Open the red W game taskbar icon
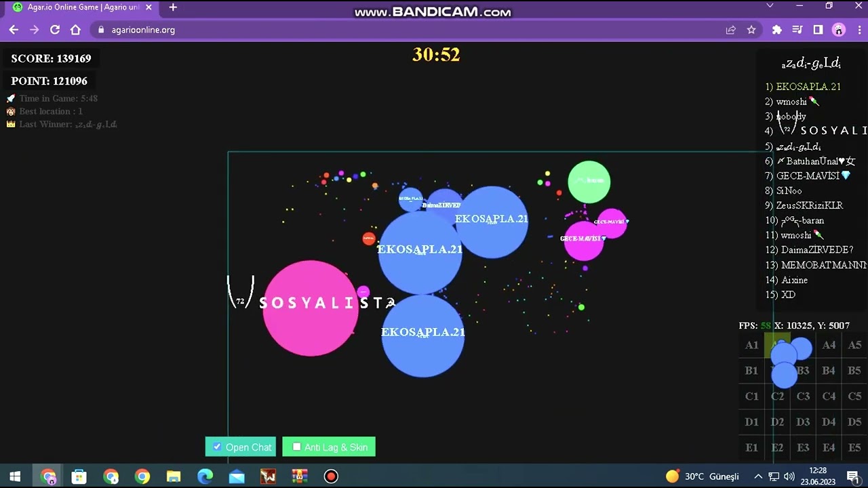868x488 pixels. coord(268,476)
